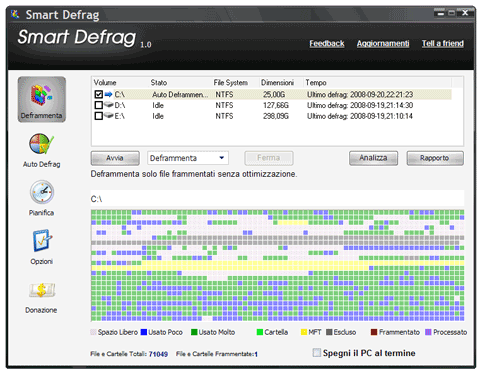Select the 25,00G size cell
This screenshot has width=480, height=375.
pyautogui.click(x=274, y=95)
